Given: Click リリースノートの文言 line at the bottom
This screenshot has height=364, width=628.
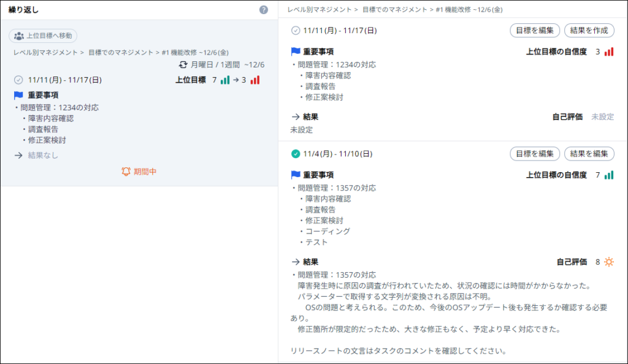Looking at the screenshot, I should coord(399,351).
